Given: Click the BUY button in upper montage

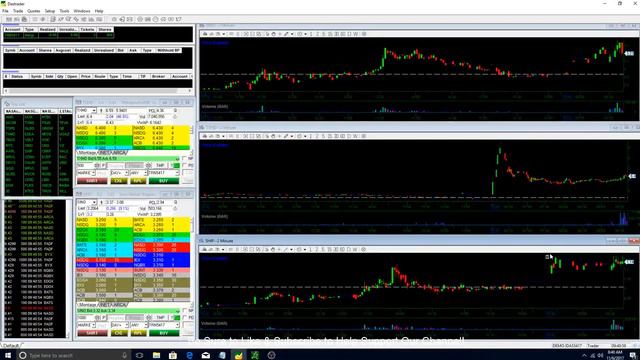Looking at the screenshot, I should [164, 180].
